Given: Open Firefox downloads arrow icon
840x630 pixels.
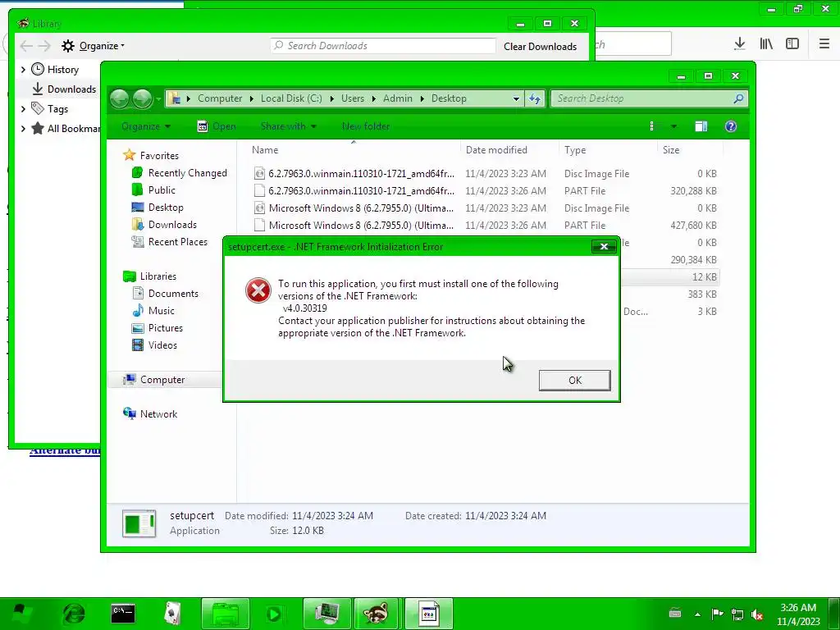Looking at the screenshot, I should point(739,44).
